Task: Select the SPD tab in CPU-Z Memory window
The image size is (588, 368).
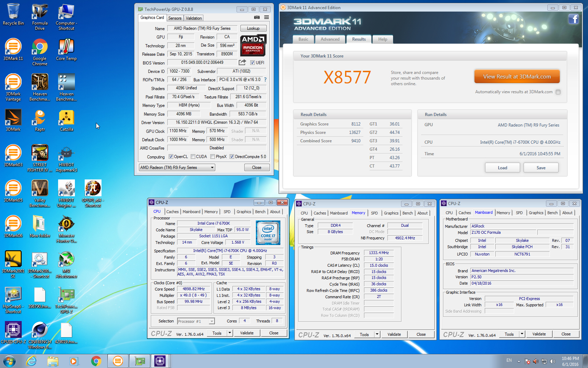Action: [374, 213]
